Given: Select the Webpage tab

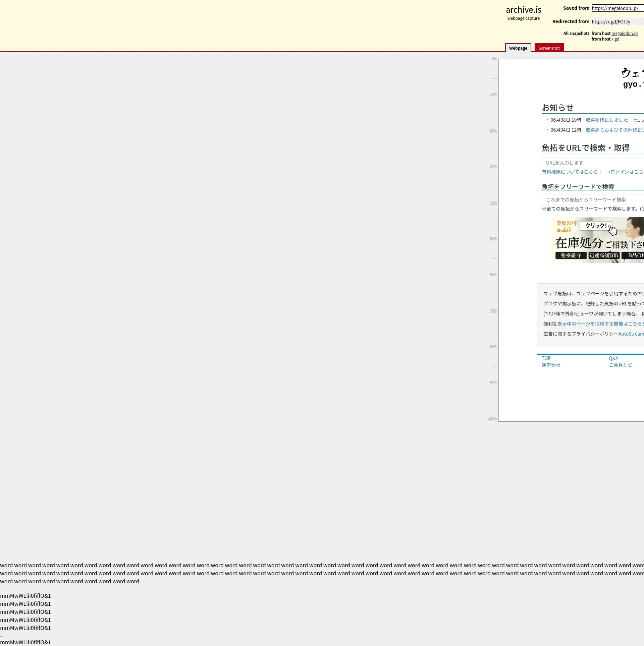Looking at the screenshot, I should [518, 48].
